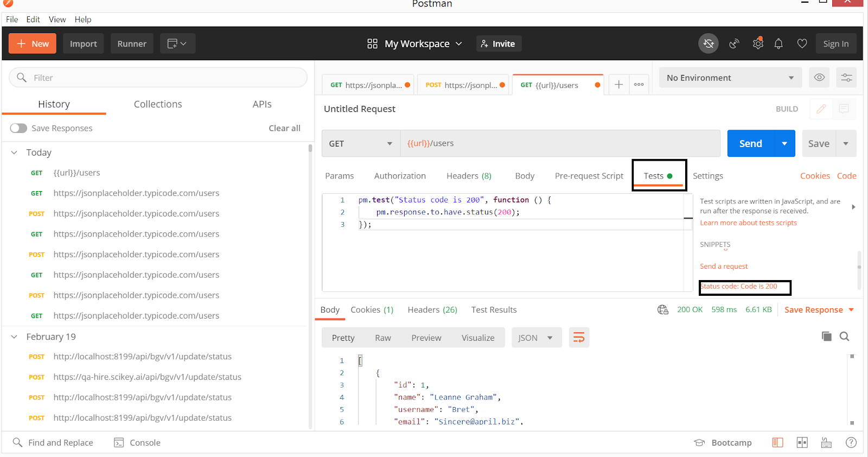Open the GET method dropdown
Image resolution: width=868 pixels, height=457 pixels.
point(361,143)
